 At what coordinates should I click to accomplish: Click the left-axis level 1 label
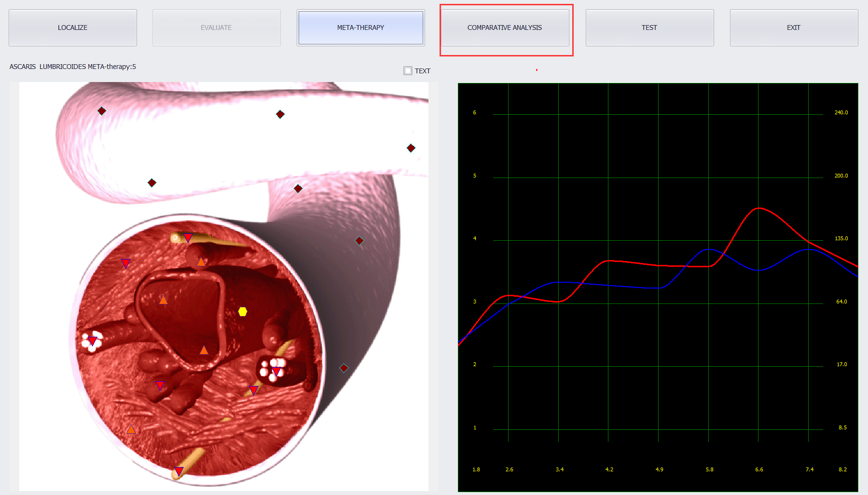tap(475, 427)
